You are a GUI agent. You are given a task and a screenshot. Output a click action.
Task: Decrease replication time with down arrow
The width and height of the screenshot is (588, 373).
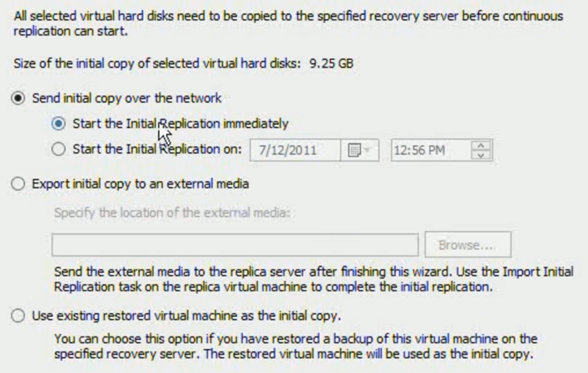482,155
